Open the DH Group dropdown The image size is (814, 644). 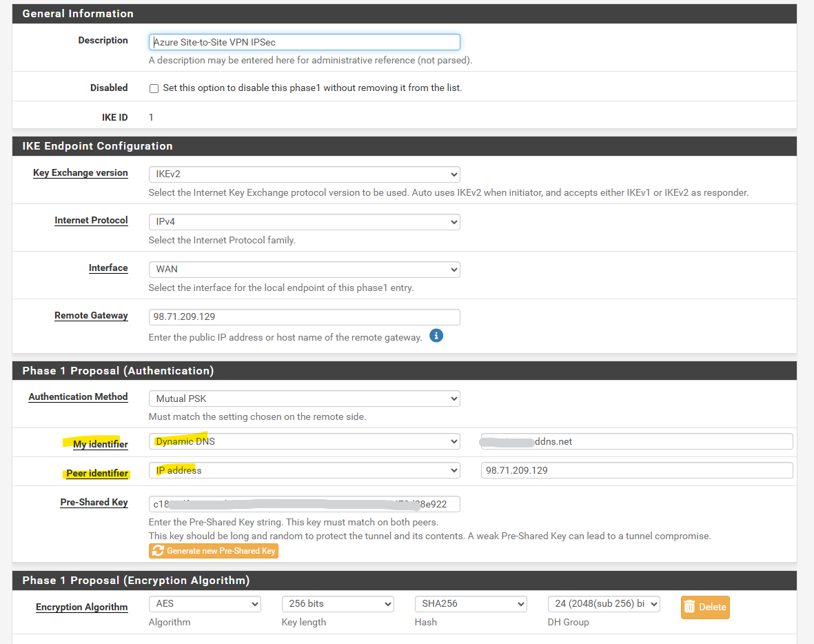[604, 604]
